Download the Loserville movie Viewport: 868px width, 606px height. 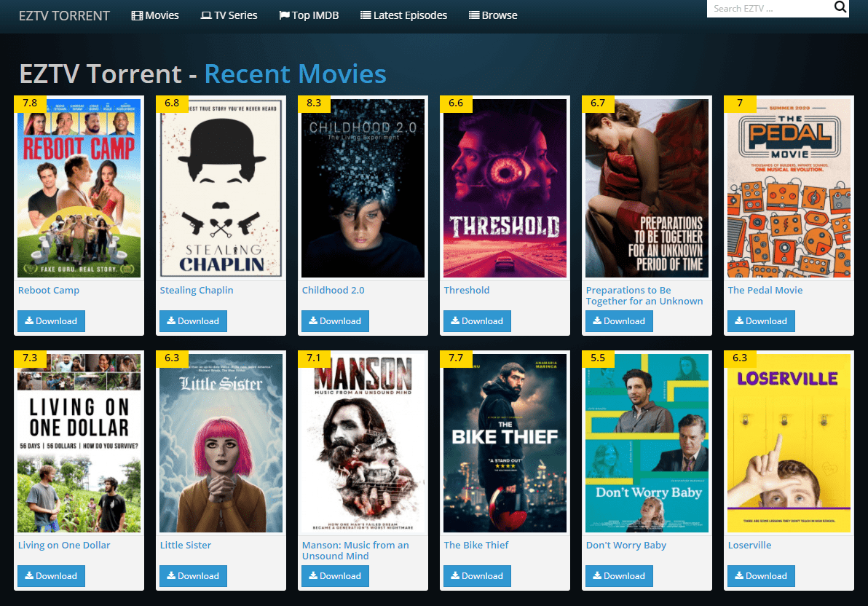coord(761,576)
